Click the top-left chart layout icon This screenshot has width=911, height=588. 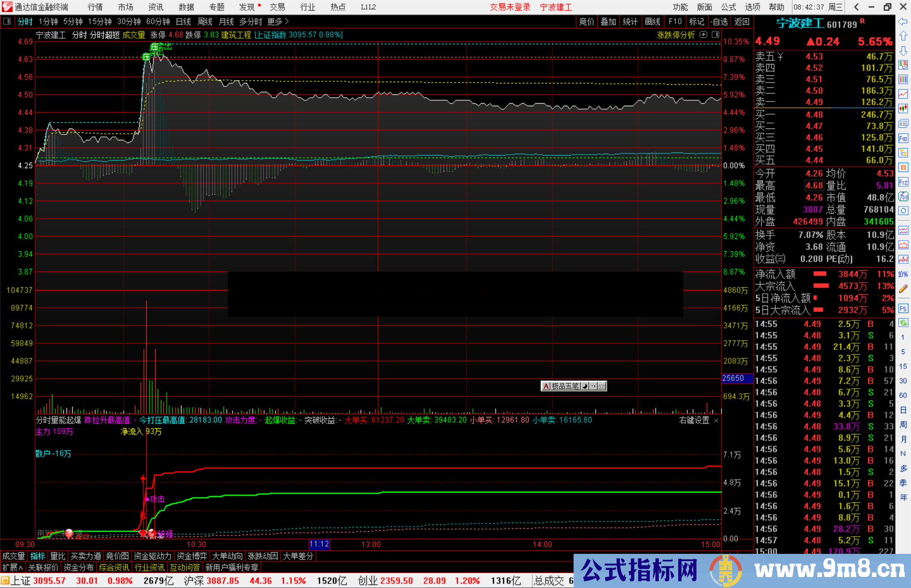tap(7, 21)
